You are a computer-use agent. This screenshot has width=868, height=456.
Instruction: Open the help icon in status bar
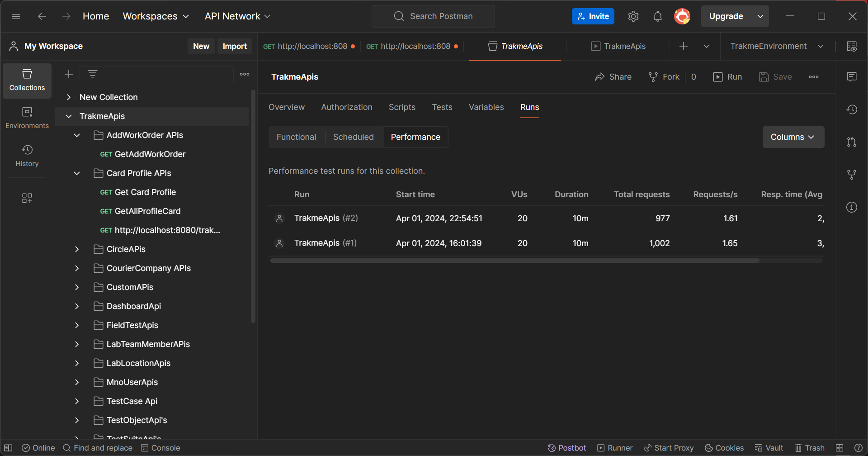(x=859, y=448)
